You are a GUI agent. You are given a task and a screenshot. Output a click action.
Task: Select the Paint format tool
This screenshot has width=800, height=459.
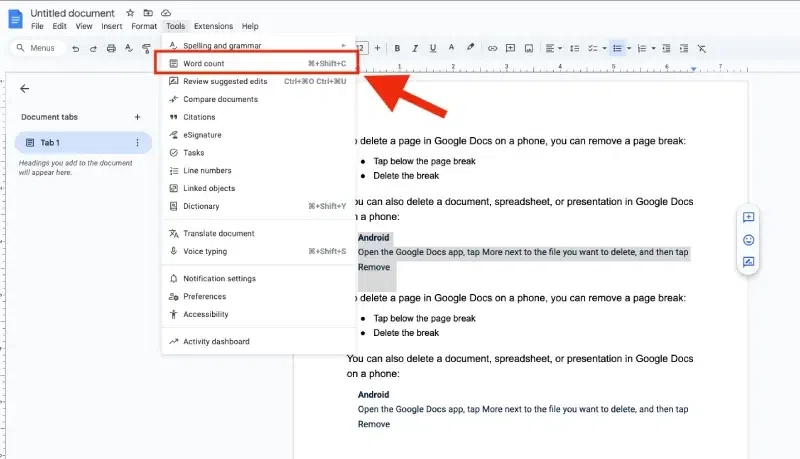tap(146, 48)
